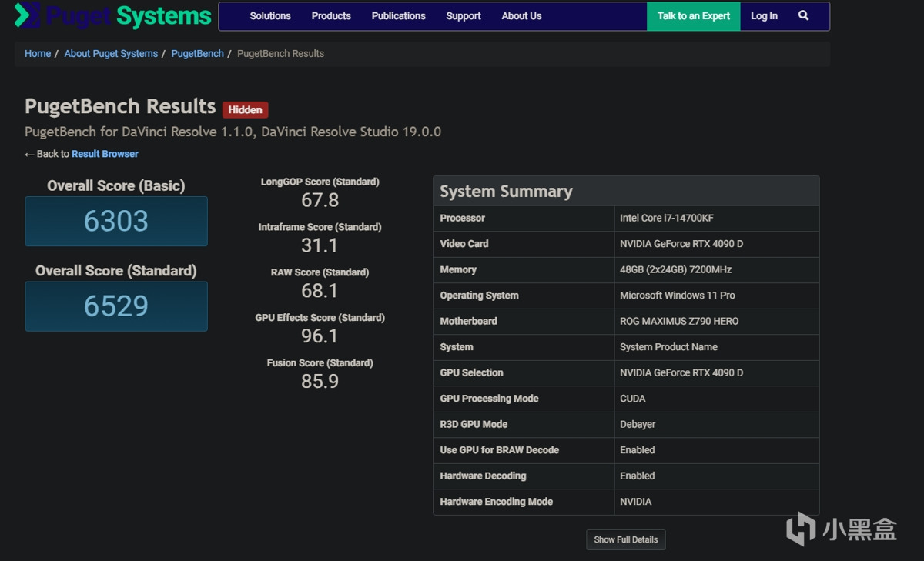Click the Fusion Score value 85.9
924x561 pixels.
pyautogui.click(x=320, y=382)
